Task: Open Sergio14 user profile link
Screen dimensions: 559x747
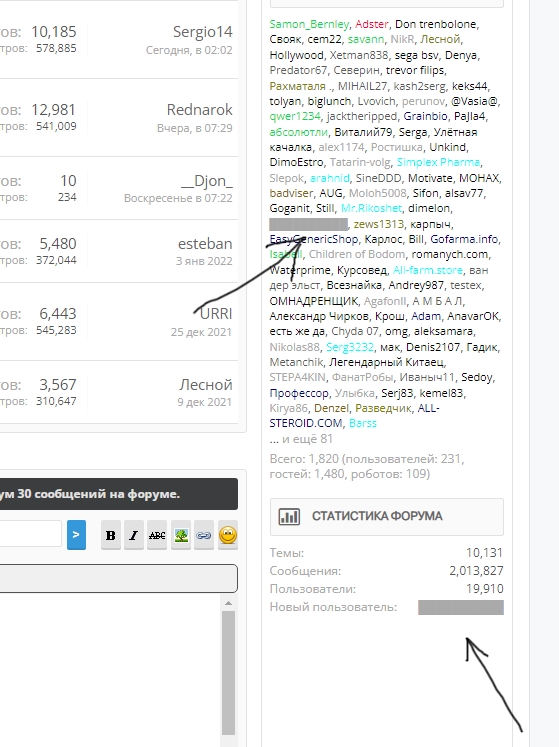Action: pos(203,32)
